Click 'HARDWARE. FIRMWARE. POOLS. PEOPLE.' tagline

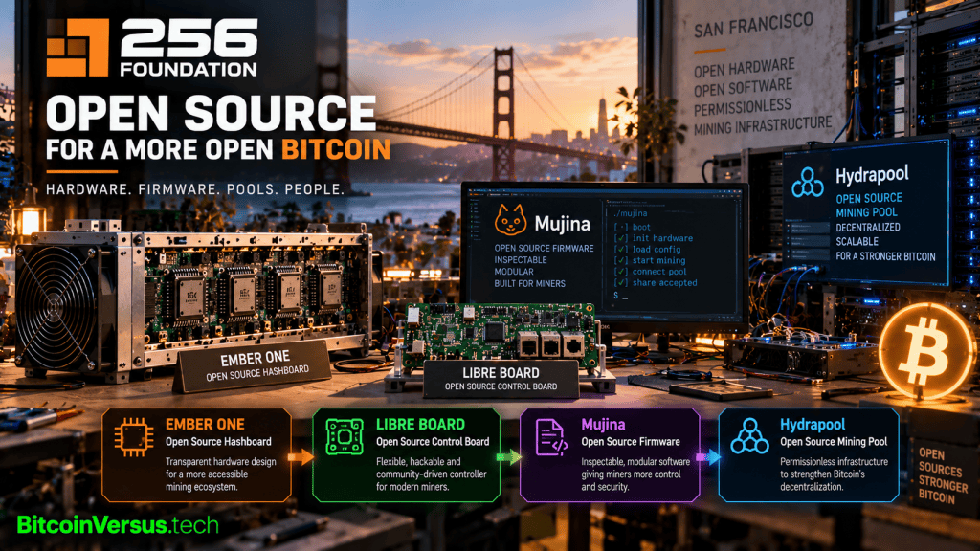tap(195, 189)
